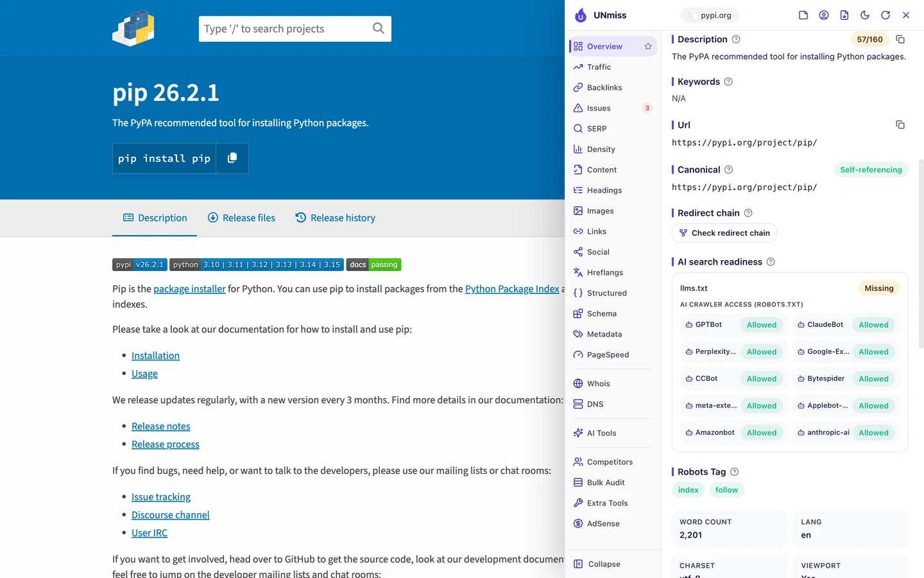Open Bulk Audit from the sidebar
Image resolution: width=924 pixels, height=578 pixels.
tap(613, 482)
